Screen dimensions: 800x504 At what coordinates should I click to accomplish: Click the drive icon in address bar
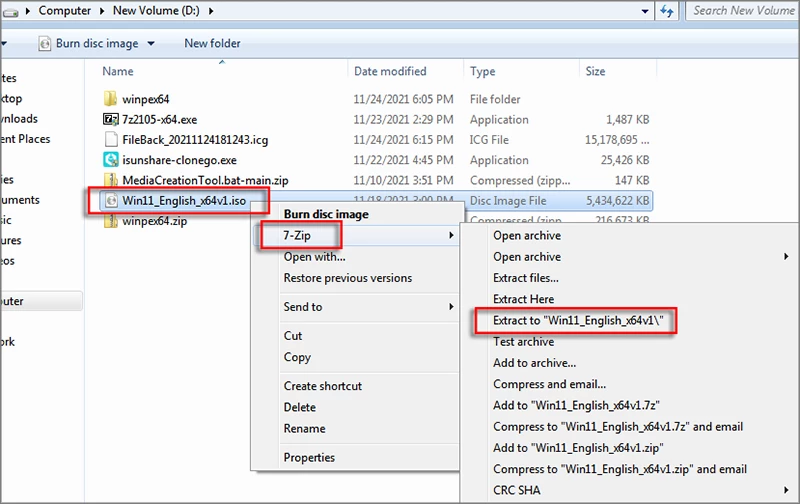(x=10, y=11)
